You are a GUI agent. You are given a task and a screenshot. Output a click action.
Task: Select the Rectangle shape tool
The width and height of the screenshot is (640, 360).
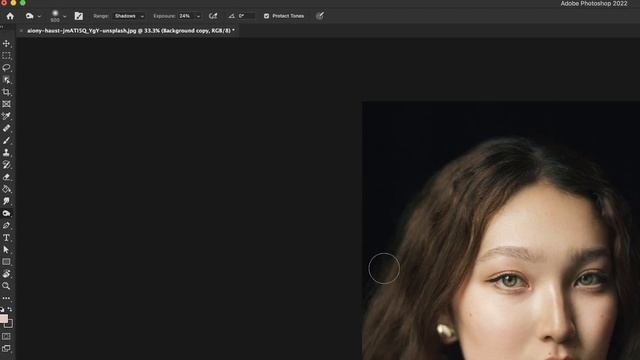(x=6, y=262)
